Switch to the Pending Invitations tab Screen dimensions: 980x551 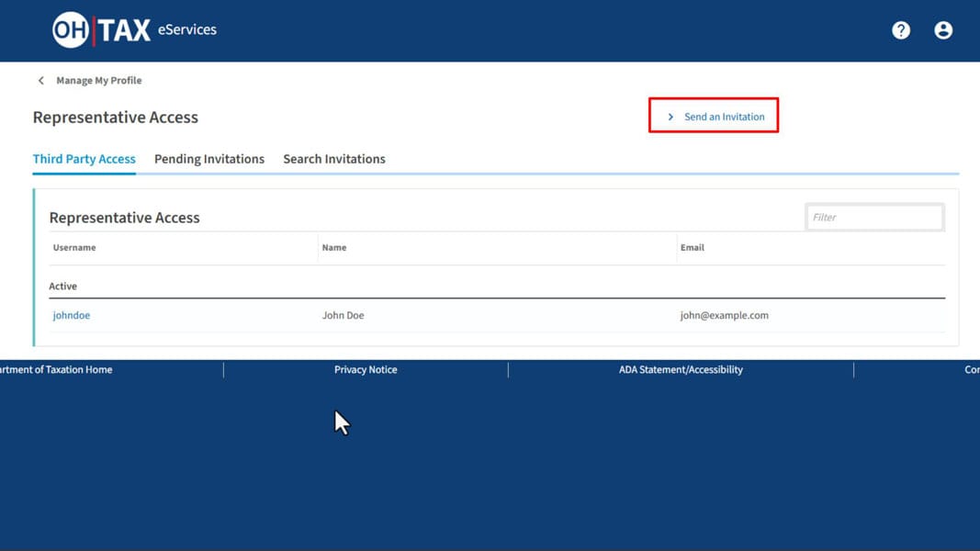click(x=209, y=159)
